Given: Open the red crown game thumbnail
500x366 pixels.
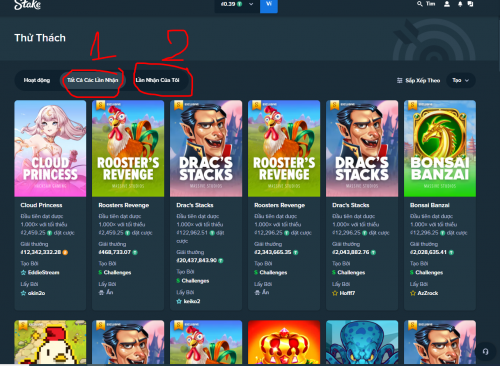Looking at the screenshot, I should 284,342.
